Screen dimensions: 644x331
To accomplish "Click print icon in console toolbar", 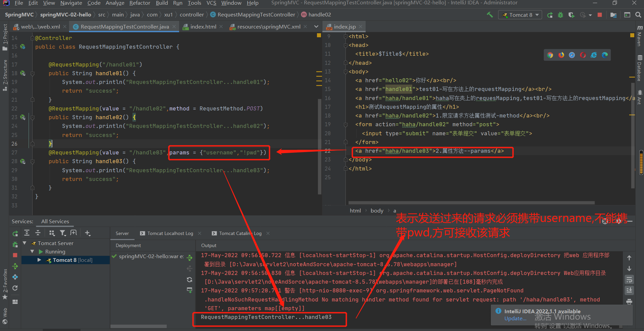I will click(x=629, y=301).
